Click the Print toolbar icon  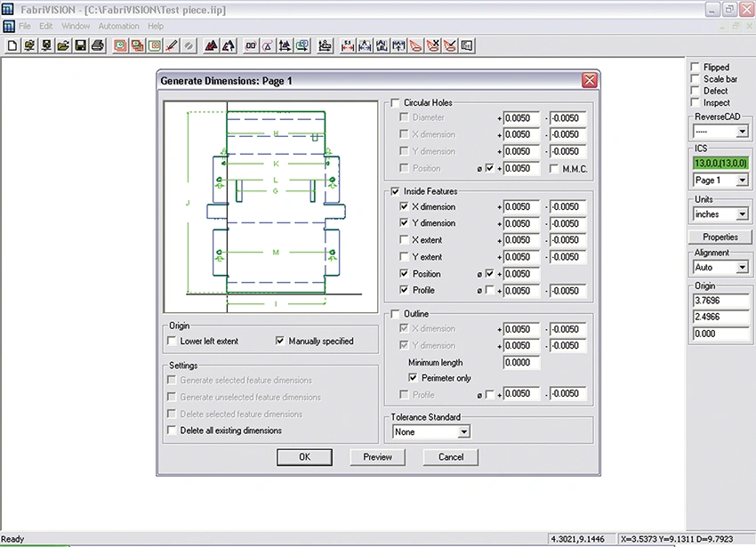[98, 46]
